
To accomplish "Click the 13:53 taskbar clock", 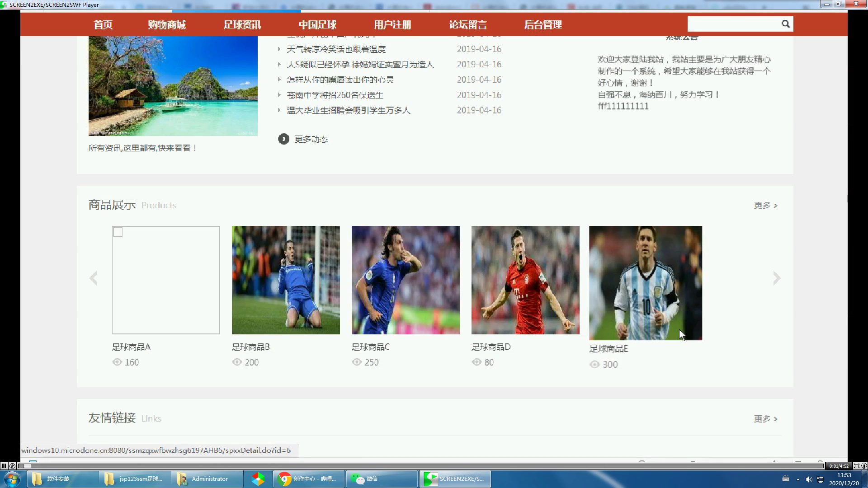I will 844,475.
